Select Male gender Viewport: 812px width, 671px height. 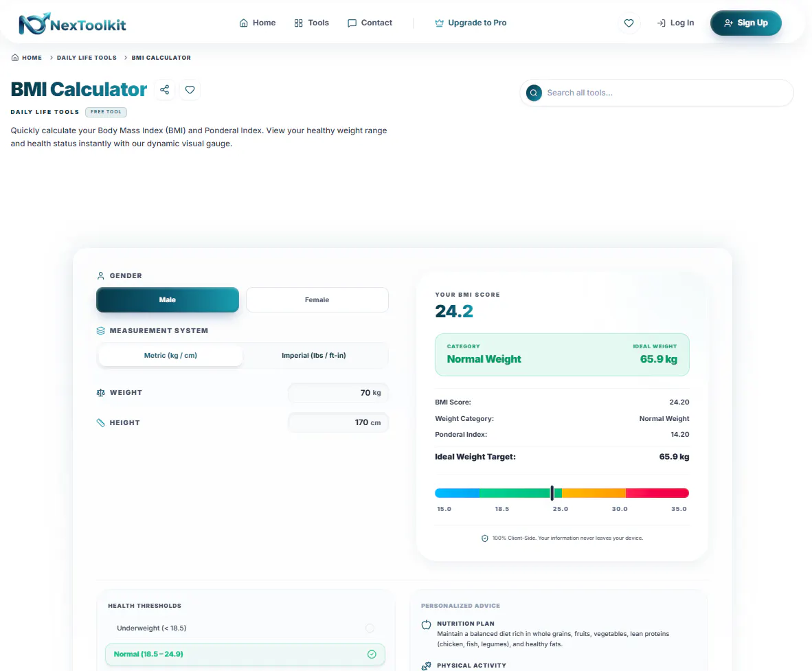[x=167, y=299]
